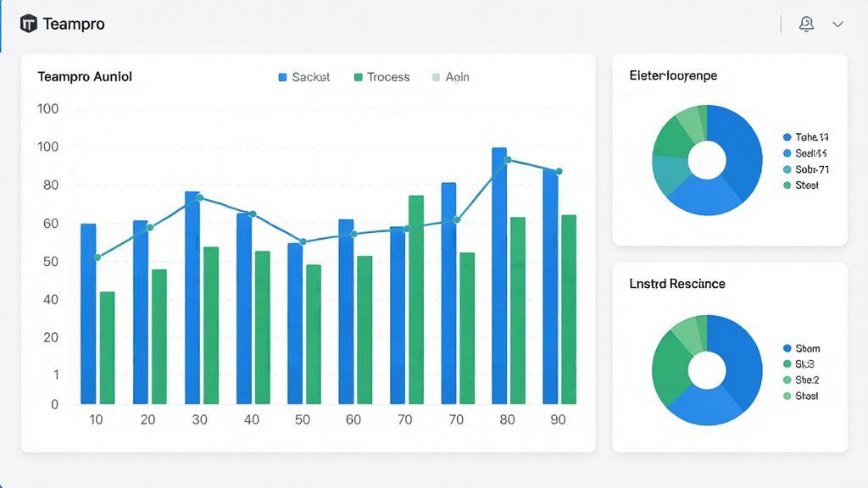Click the Tohe legend entry
The width and height of the screenshot is (868, 488).
pyautogui.click(x=806, y=137)
